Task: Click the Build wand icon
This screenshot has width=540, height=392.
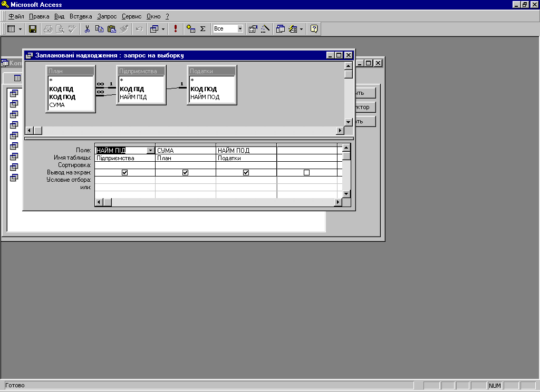Action: click(x=265, y=29)
